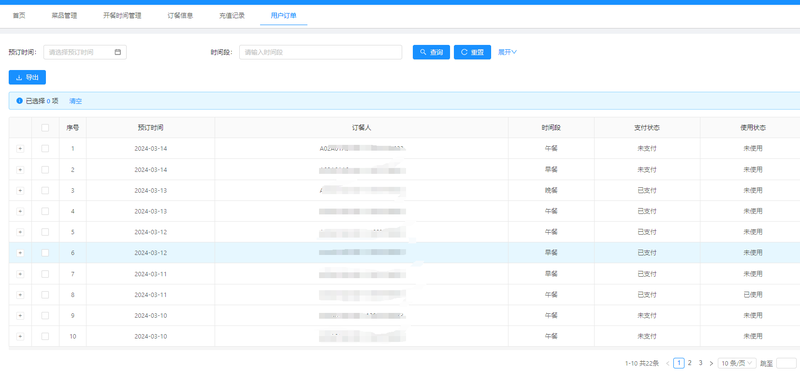Check the checkbox for row 2
Viewport: 800px width, 381px height.
45,169
